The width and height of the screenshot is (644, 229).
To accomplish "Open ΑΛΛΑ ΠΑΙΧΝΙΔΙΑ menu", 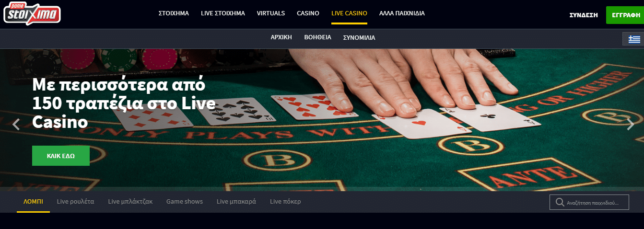I will (x=402, y=13).
